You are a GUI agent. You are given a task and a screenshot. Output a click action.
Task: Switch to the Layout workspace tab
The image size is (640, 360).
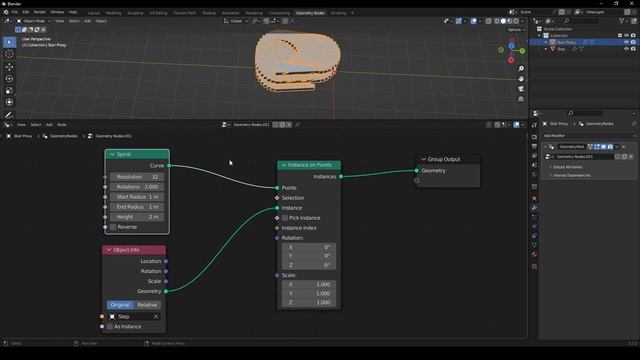click(x=93, y=13)
